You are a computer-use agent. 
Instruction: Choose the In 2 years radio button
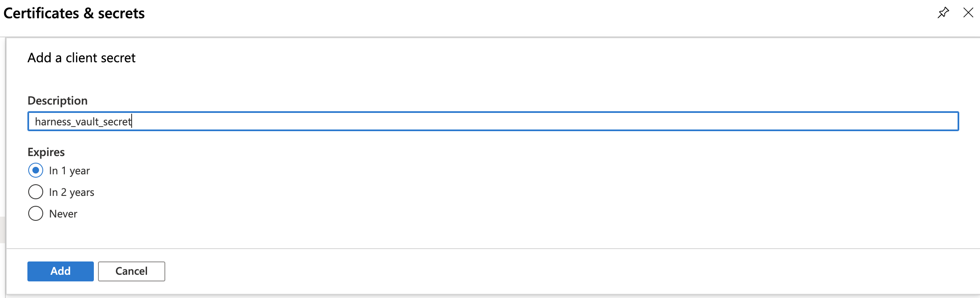[36, 192]
